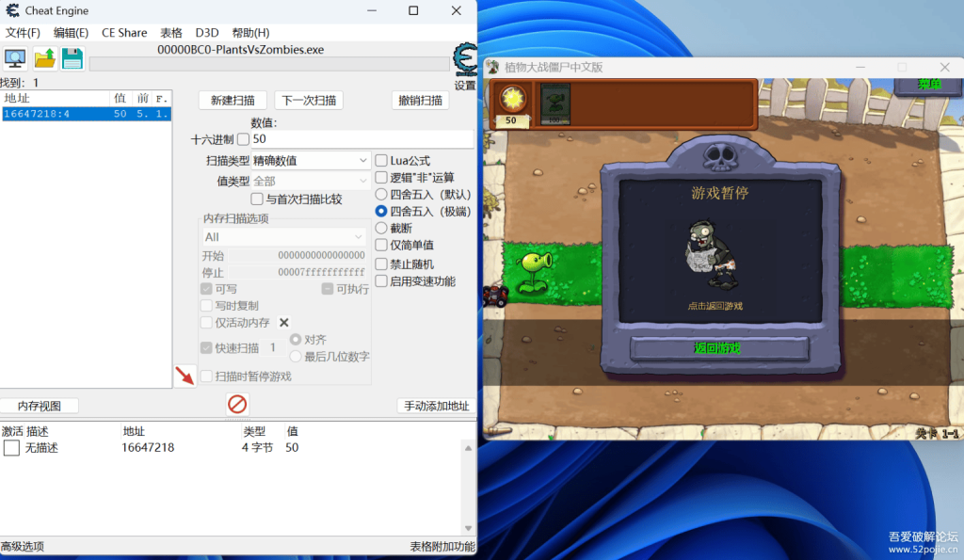Open the CE Share menu
The width and height of the screenshot is (964, 560).
point(124,33)
